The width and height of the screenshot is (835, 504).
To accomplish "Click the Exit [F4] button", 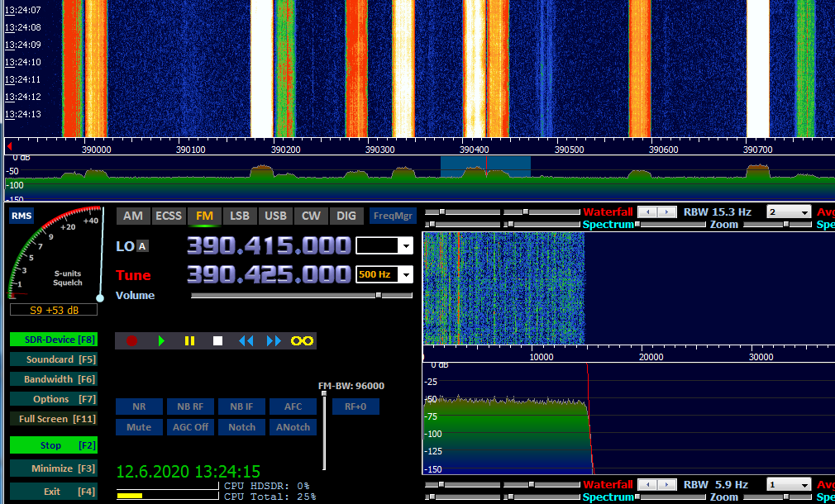I will pyautogui.click(x=53, y=492).
